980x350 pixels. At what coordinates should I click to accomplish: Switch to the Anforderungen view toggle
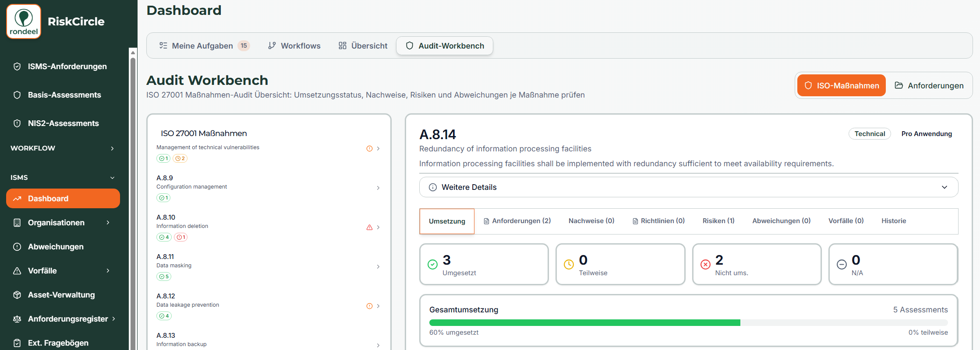click(929, 85)
